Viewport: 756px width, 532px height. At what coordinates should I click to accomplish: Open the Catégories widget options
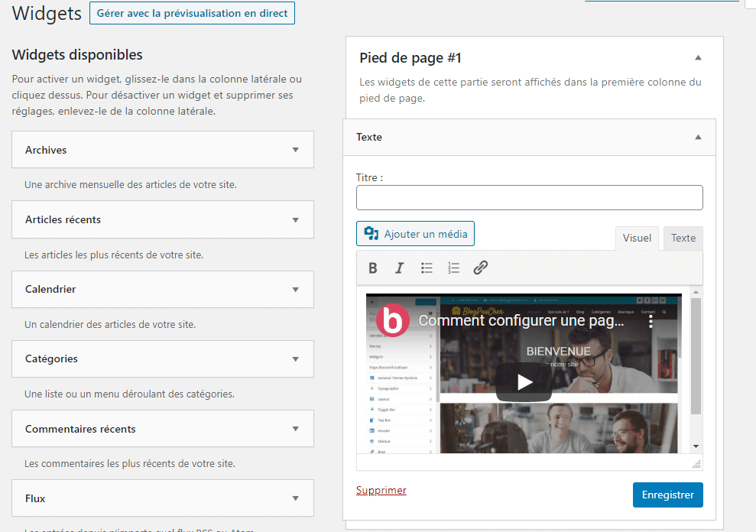pyautogui.click(x=296, y=358)
